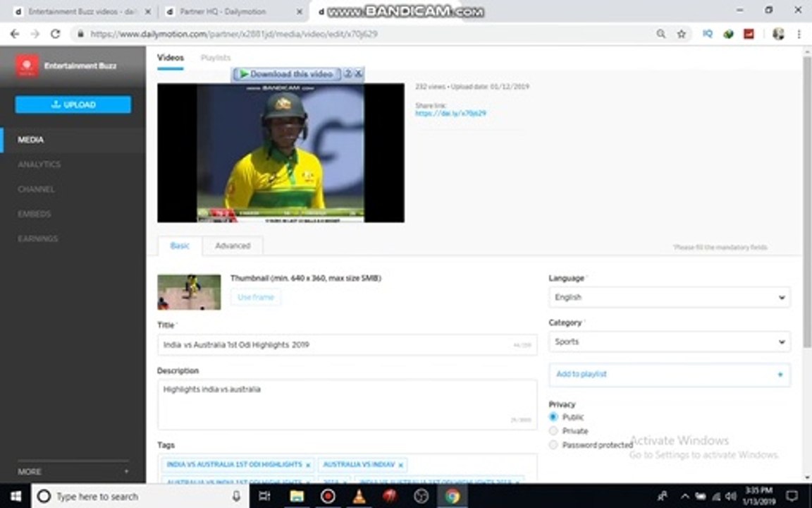The image size is (812, 508).
Task: Click the browser forward arrow
Action: [35, 34]
